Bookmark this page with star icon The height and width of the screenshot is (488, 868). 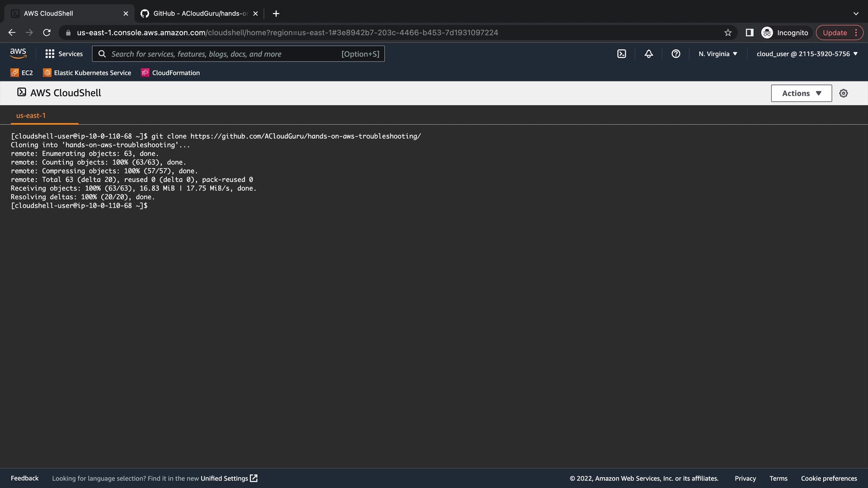pyautogui.click(x=728, y=33)
